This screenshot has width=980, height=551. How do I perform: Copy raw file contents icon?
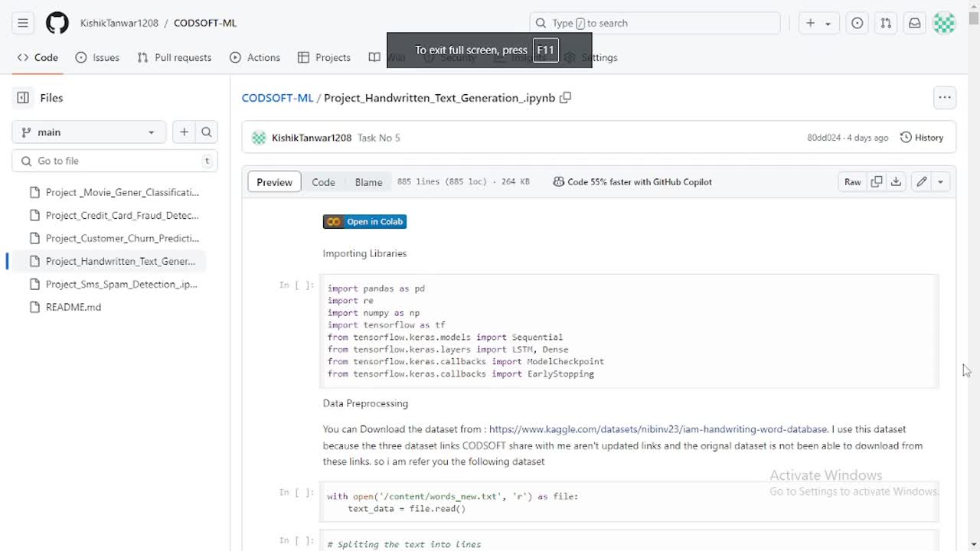click(877, 182)
